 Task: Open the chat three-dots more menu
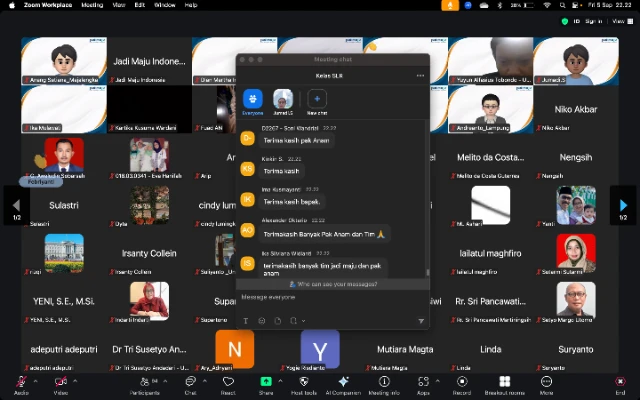click(421, 75)
